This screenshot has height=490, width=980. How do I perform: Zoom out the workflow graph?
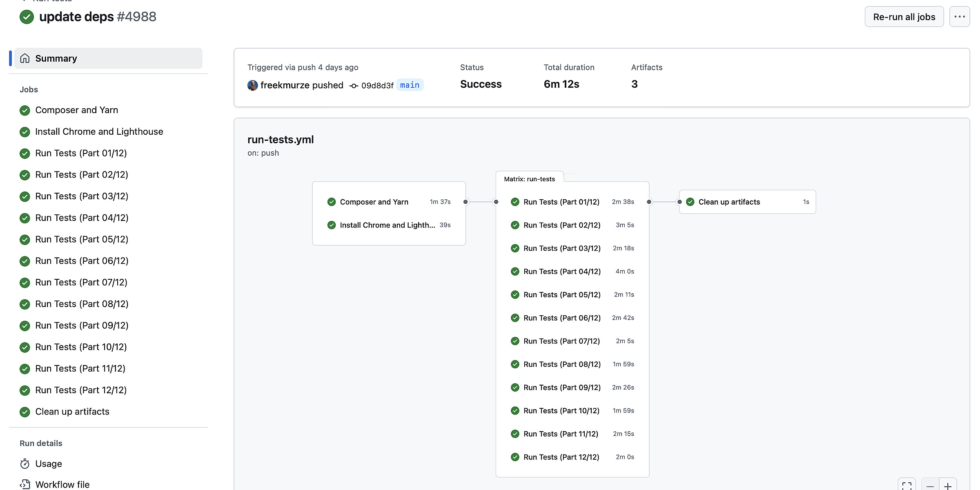[930, 486]
